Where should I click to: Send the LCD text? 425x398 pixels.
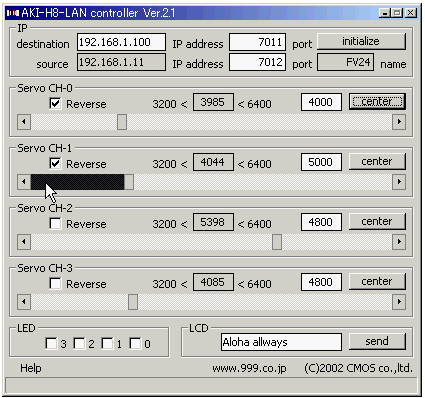coord(377,341)
